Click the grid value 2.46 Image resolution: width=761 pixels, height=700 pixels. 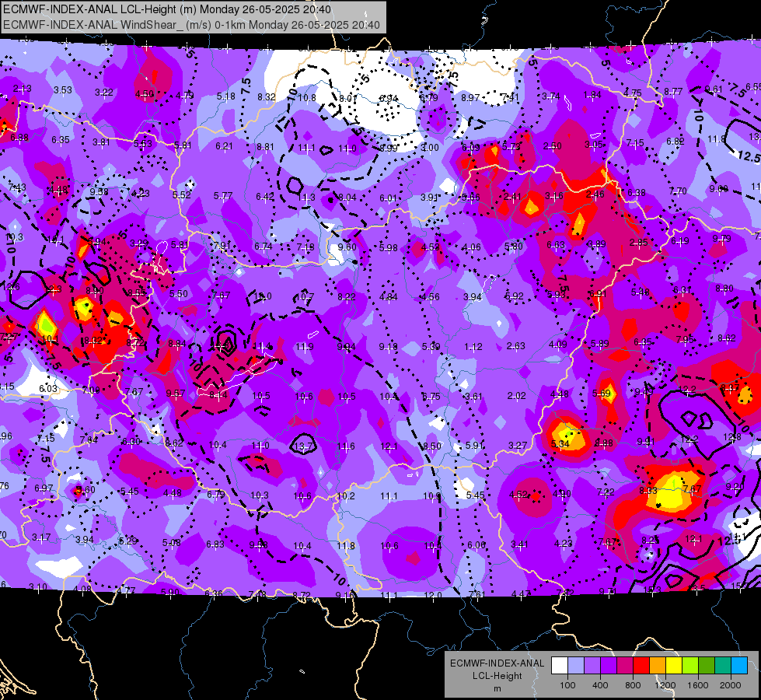[595, 194]
